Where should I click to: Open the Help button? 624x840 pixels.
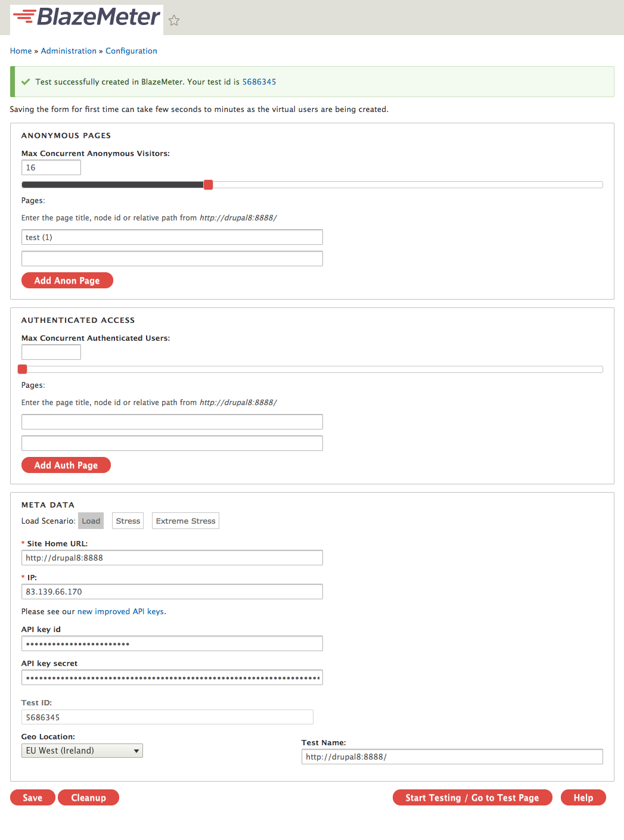coord(583,798)
